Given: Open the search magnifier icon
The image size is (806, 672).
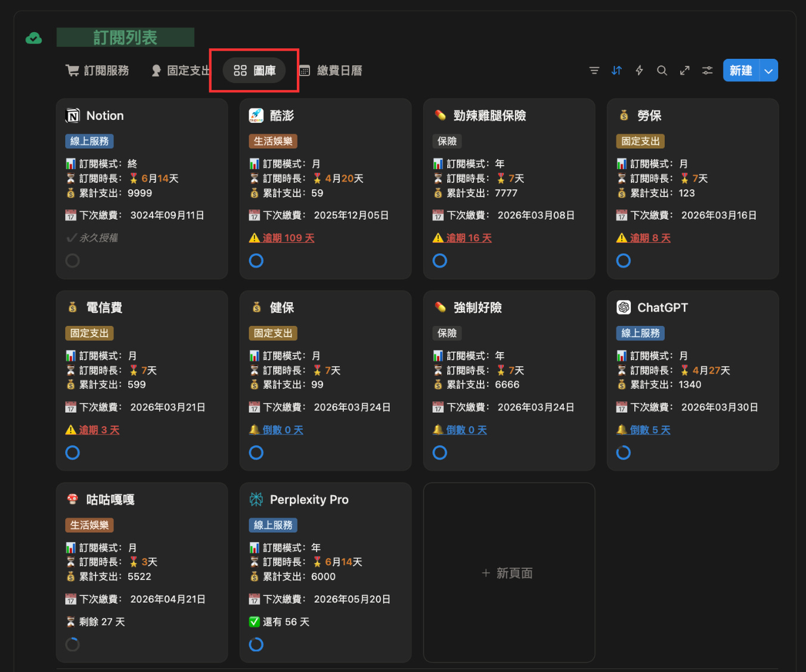Looking at the screenshot, I should pyautogui.click(x=662, y=70).
